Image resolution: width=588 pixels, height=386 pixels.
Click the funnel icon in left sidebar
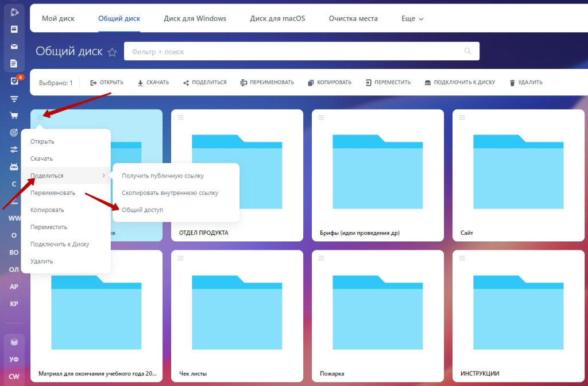tap(14, 98)
